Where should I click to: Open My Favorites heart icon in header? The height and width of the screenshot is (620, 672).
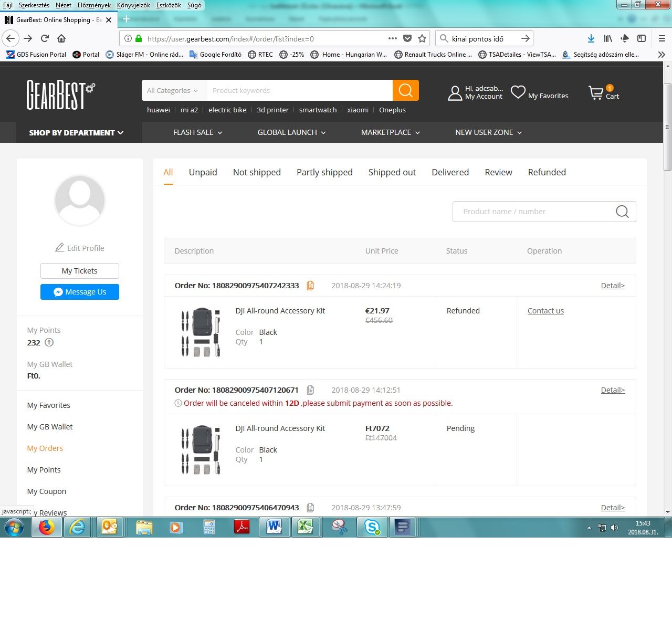pos(518,92)
